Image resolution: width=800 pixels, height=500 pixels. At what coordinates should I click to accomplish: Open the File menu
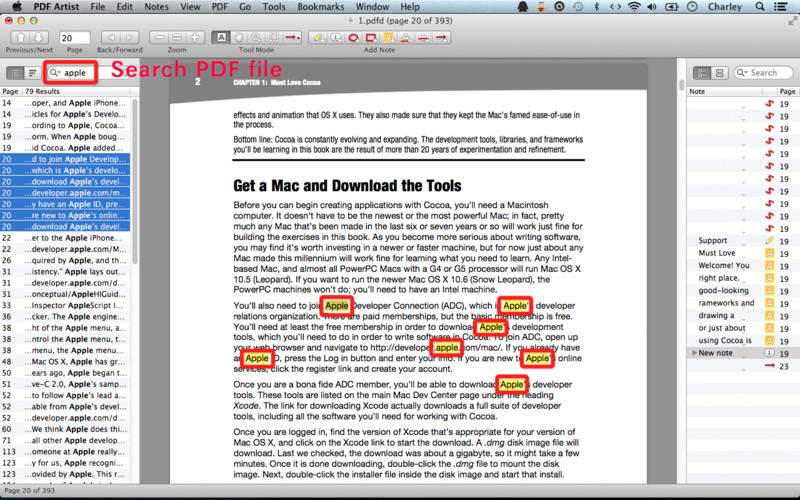pos(97,7)
